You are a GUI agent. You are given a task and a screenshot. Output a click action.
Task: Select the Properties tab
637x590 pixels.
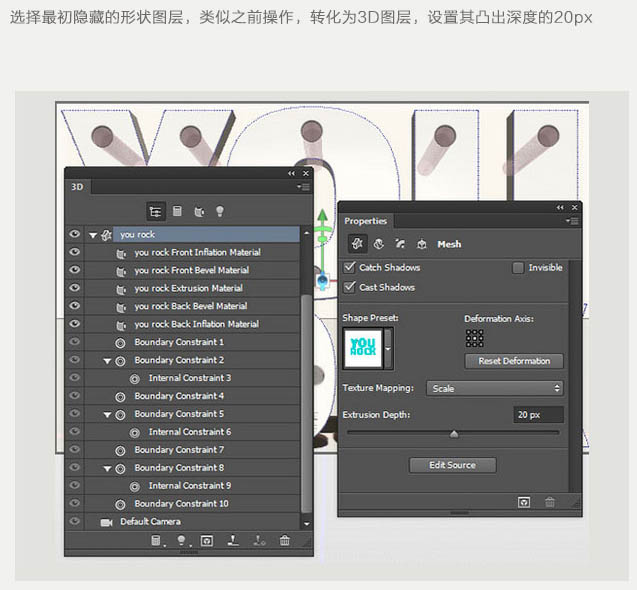coord(366,221)
